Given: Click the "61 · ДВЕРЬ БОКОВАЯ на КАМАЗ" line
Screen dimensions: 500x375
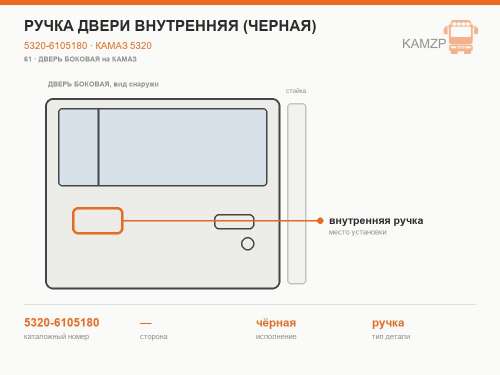Looking at the screenshot, I should (80, 59).
